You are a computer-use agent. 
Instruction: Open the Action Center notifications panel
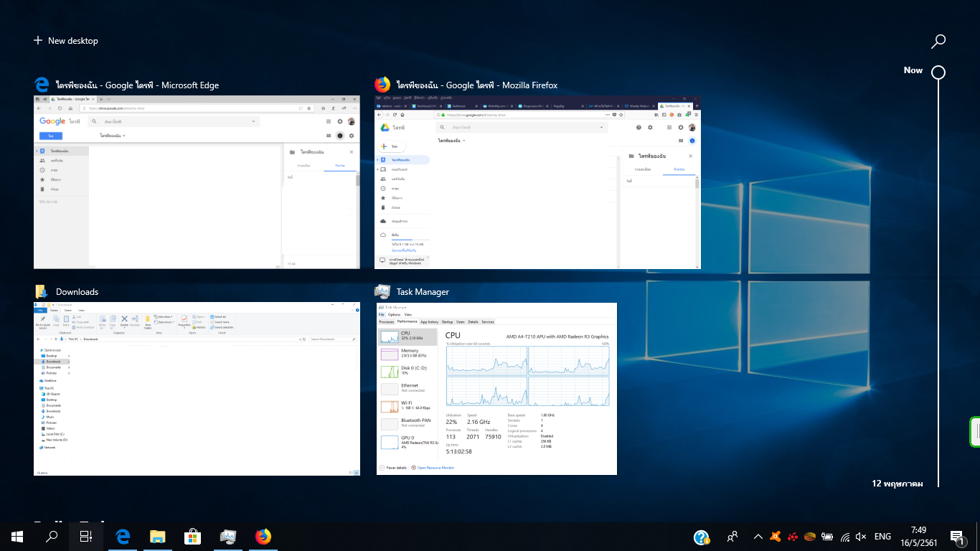tap(956, 537)
